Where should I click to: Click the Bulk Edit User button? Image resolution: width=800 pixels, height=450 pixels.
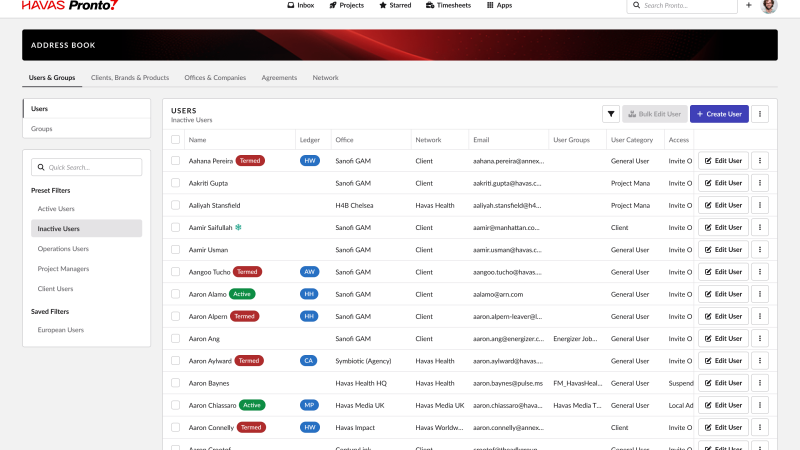[x=655, y=114]
